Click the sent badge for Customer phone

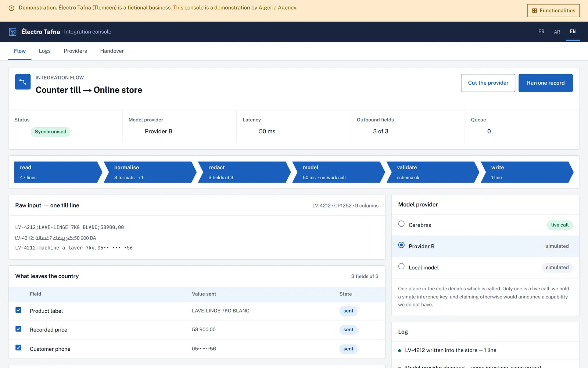click(x=348, y=349)
